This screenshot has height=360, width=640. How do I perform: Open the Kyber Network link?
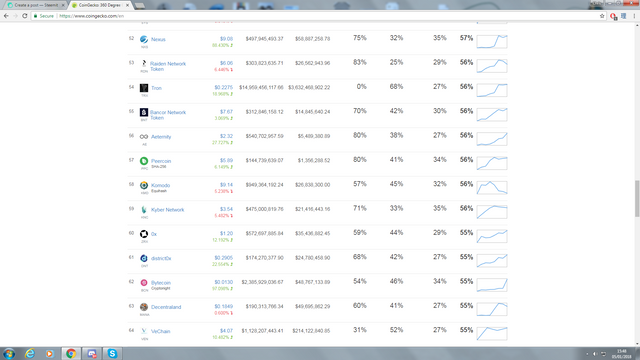click(168, 210)
